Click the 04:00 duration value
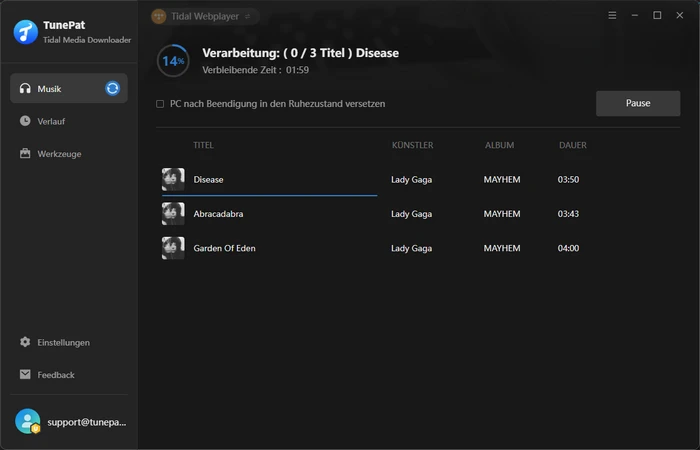 click(x=568, y=248)
